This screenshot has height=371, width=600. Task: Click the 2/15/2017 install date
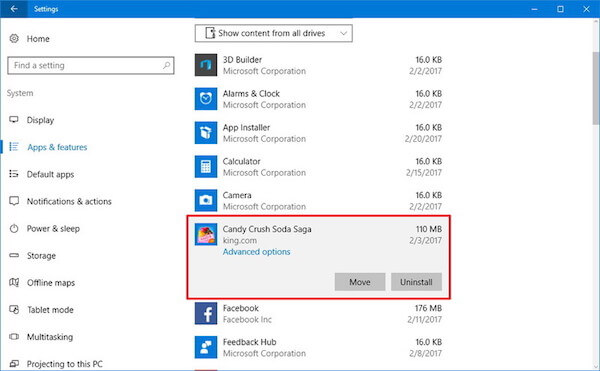click(424, 173)
